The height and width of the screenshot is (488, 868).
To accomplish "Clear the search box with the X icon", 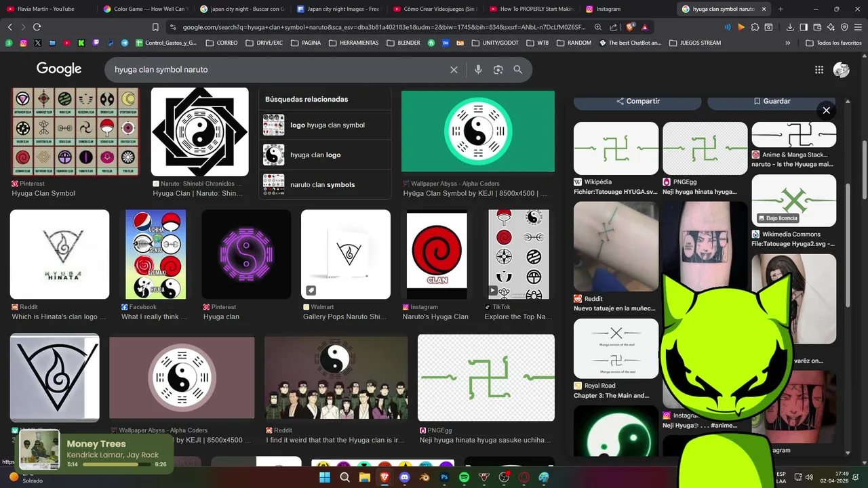I will tap(454, 70).
